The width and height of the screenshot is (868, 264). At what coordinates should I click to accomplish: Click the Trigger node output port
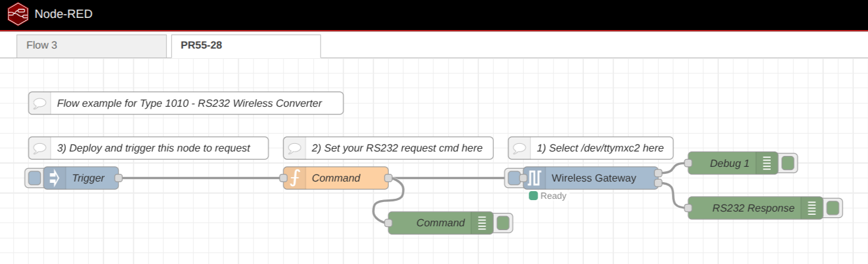(118, 178)
